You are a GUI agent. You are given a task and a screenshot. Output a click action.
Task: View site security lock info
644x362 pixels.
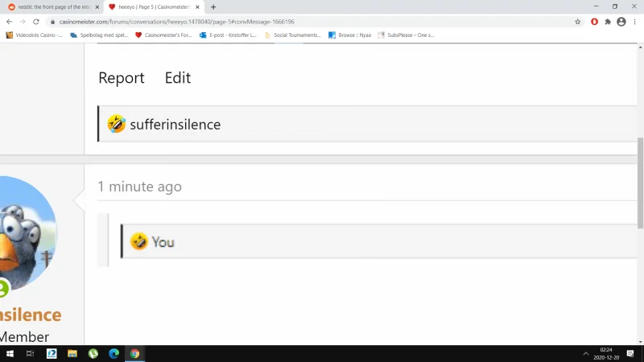tap(52, 22)
